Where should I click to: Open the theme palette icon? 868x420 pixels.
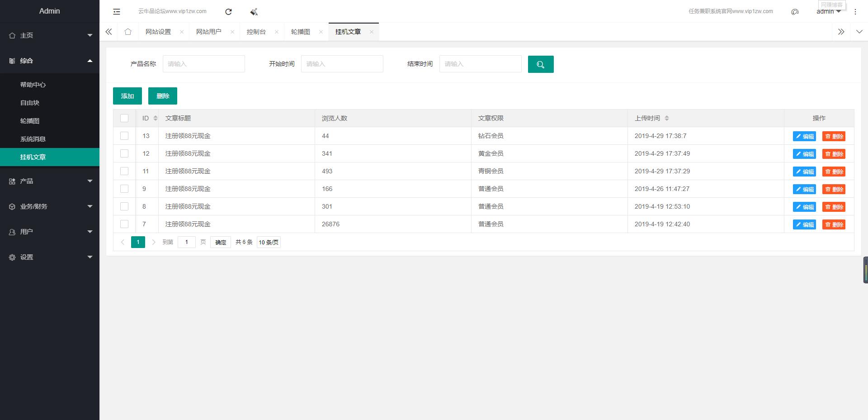pyautogui.click(x=795, y=12)
